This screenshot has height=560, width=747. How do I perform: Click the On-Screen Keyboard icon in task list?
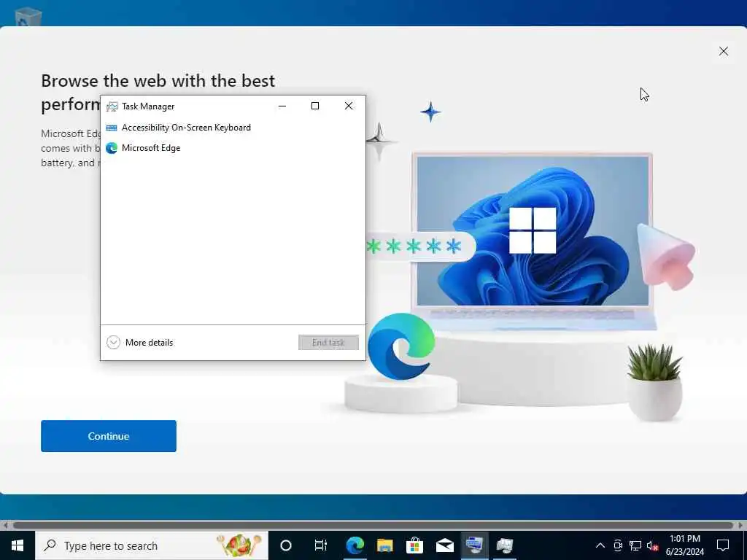coord(112,128)
